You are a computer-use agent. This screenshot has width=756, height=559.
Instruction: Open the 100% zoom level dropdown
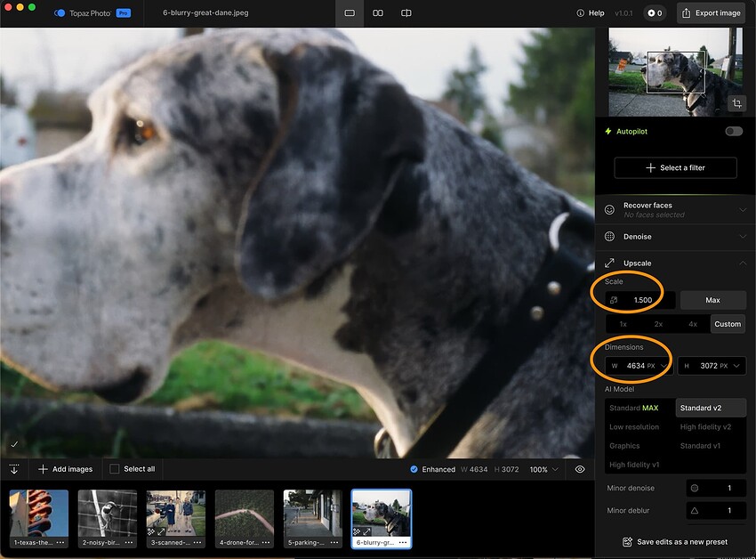[x=543, y=469]
